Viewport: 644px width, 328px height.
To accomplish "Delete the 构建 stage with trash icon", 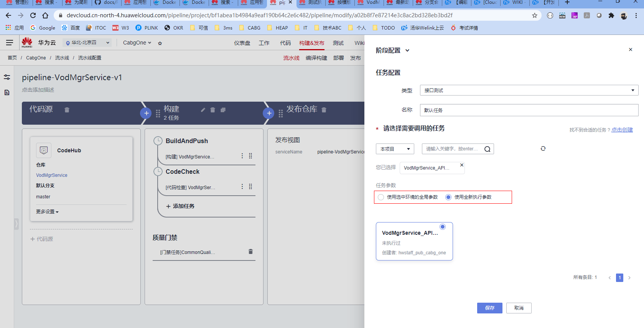I will 212,110.
